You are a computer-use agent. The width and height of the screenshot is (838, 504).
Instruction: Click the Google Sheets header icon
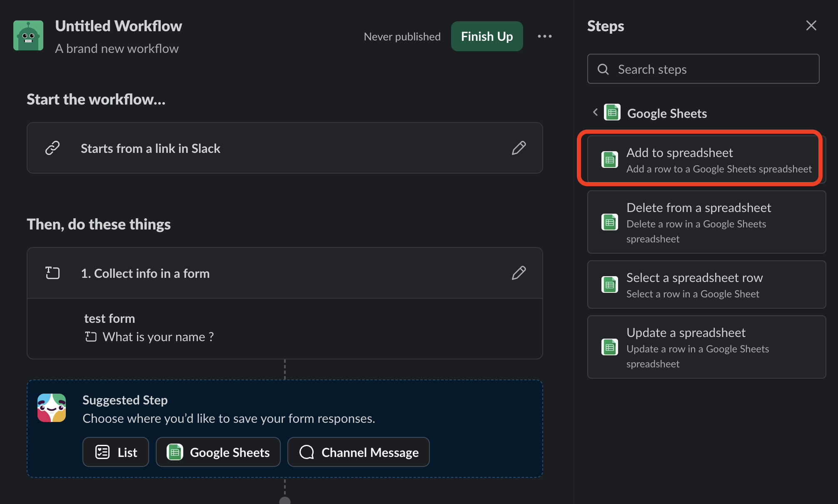(612, 112)
